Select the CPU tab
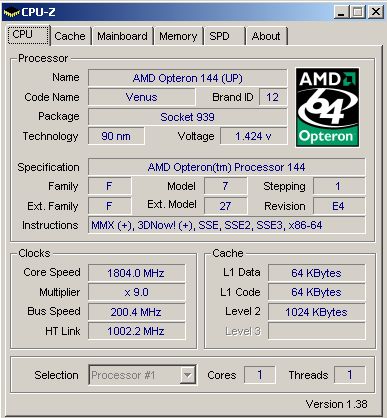This screenshot has height=418, width=387. pos(28,35)
